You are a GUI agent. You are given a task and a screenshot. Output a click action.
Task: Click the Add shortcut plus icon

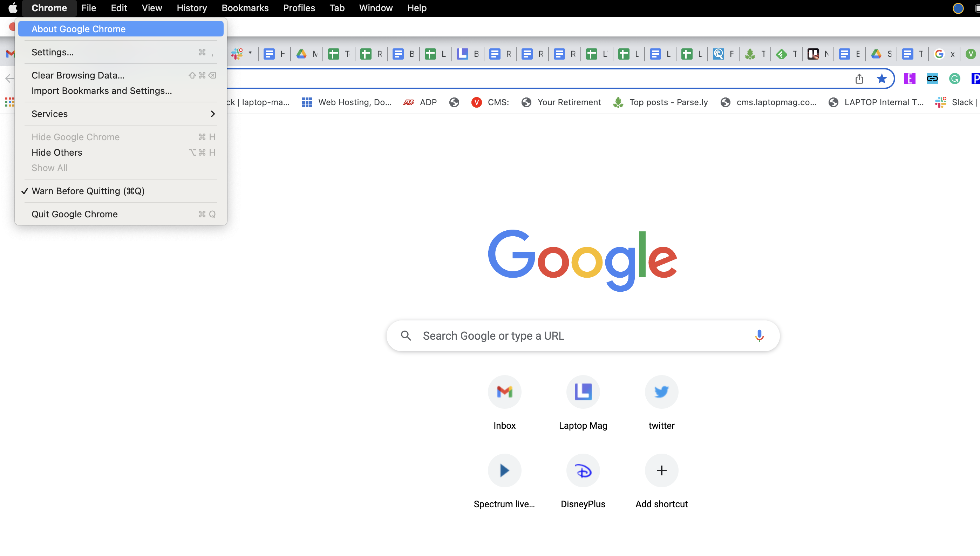point(662,470)
